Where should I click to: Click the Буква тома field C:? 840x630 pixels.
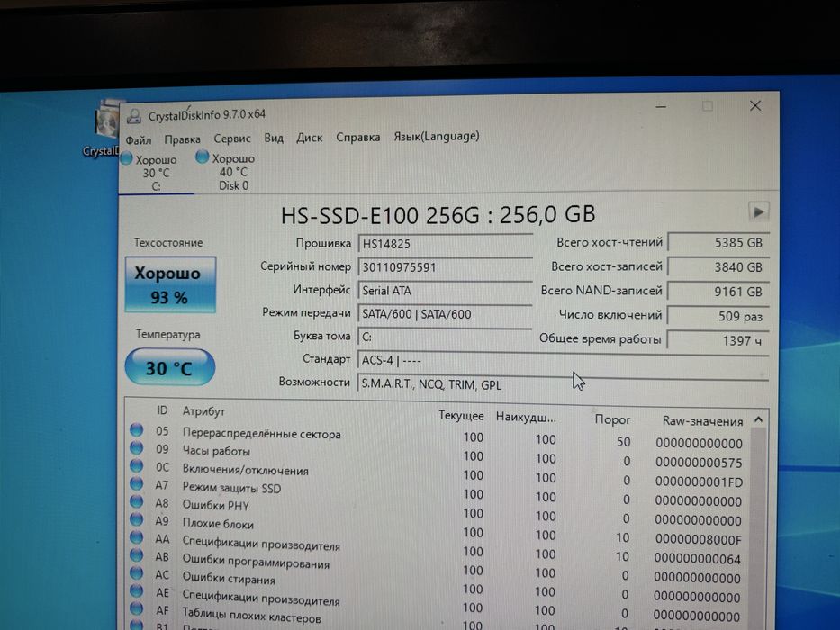(445, 337)
